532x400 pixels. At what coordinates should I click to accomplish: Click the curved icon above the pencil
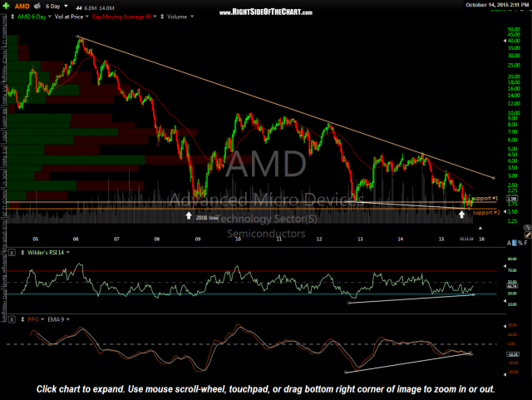527,227
